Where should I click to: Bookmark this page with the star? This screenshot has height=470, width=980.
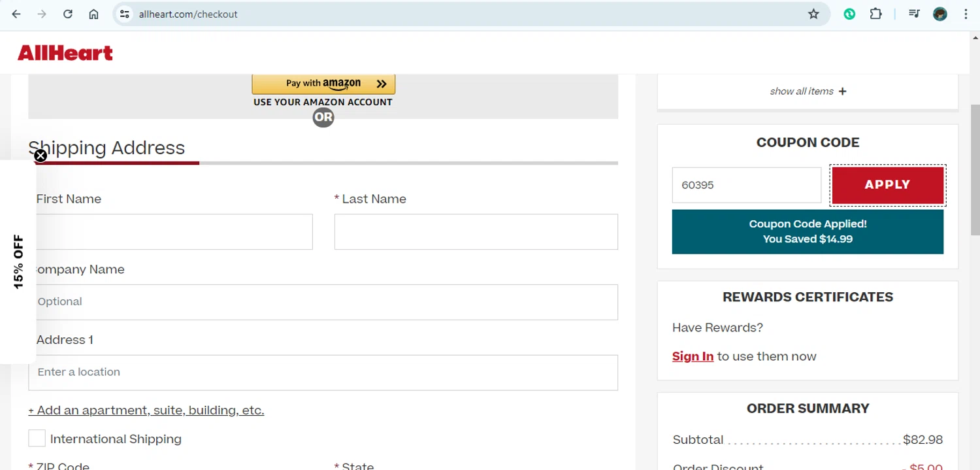click(x=813, y=14)
